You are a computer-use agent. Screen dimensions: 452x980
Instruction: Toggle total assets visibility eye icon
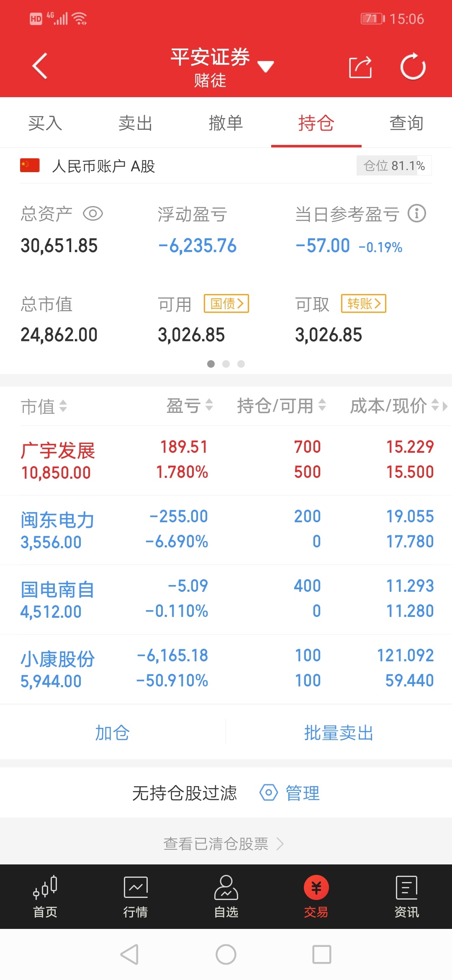pyautogui.click(x=93, y=214)
